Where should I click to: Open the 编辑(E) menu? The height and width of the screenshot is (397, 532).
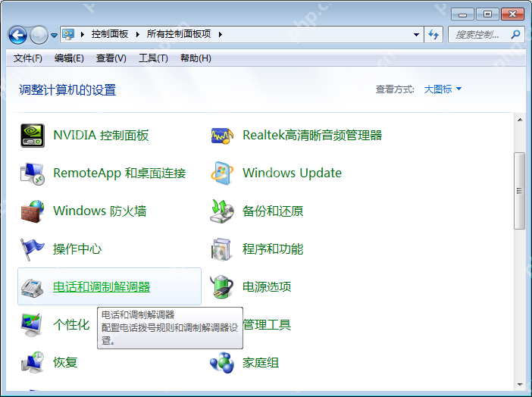coord(69,58)
